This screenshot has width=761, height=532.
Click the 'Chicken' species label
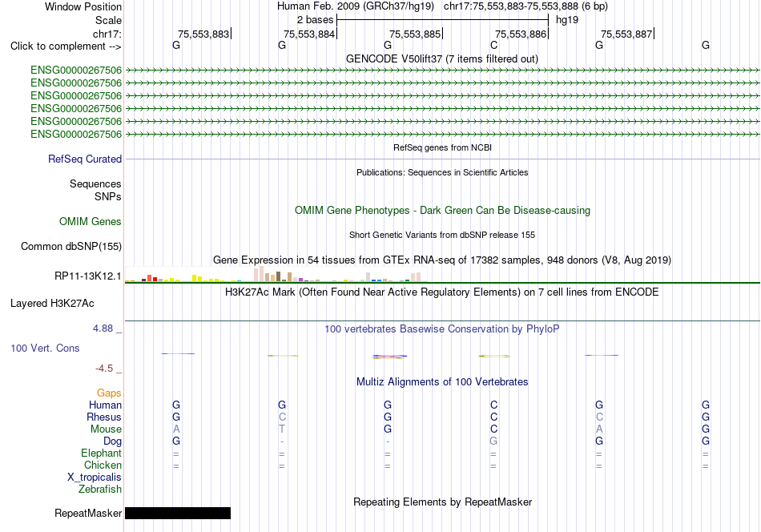point(103,465)
